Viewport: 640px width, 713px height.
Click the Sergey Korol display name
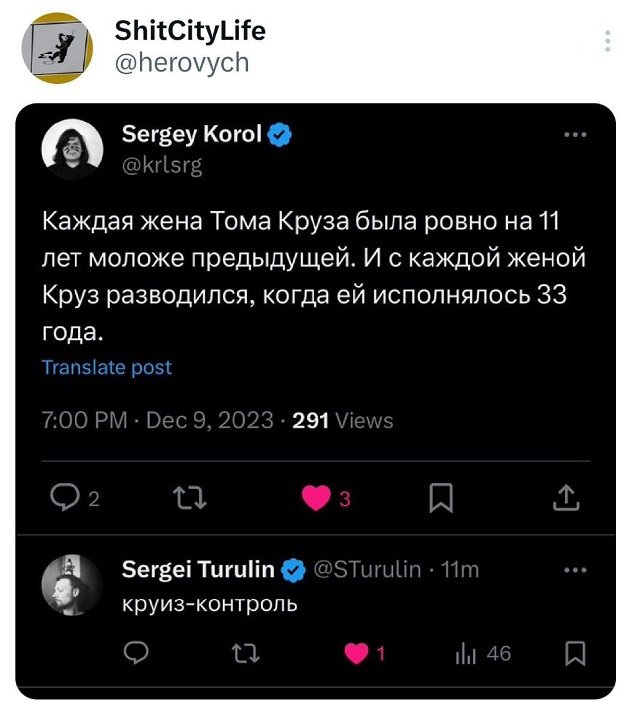[x=191, y=134]
